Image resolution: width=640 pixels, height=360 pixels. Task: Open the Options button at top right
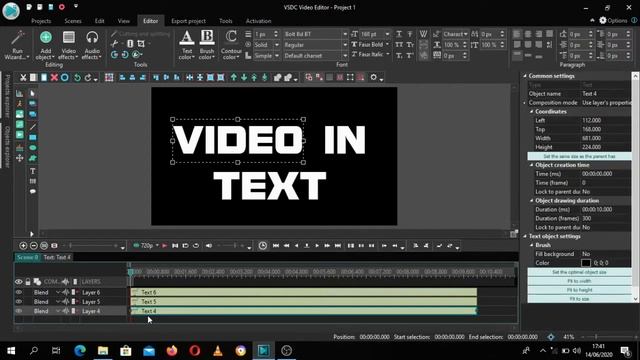[613, 20]
